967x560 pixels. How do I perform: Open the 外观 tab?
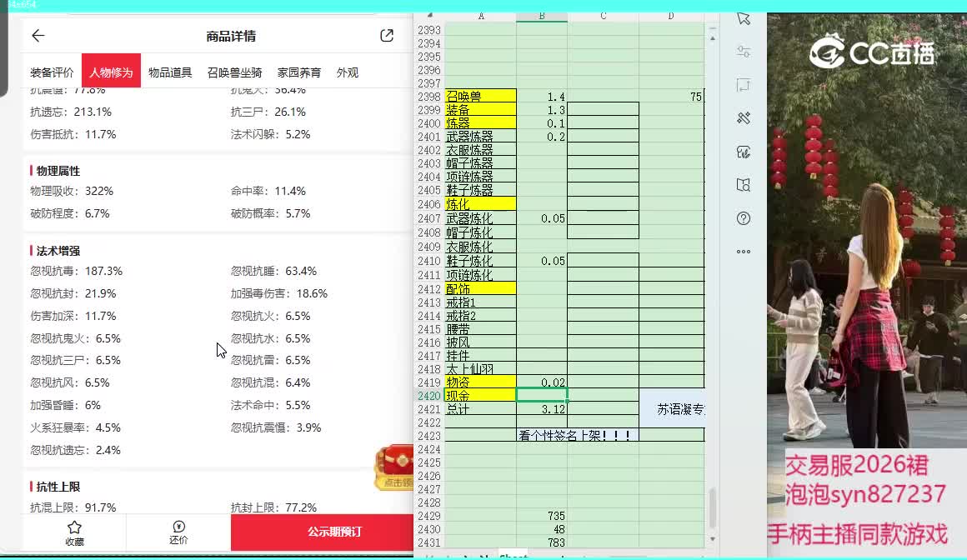(x=348, y=72)
